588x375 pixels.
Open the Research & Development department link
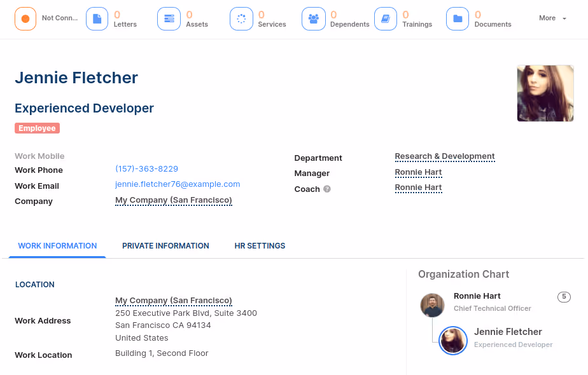coord(444,156)
